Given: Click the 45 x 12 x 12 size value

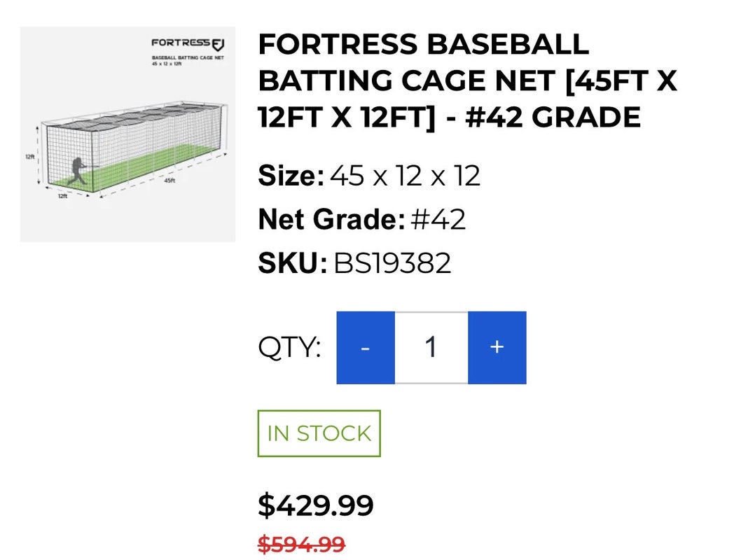Looking at the screenshot, I should [x=405, y=176].
